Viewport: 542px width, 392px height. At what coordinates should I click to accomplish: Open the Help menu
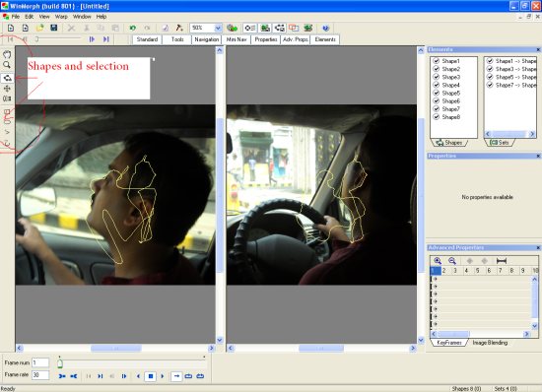click(102, 17)
